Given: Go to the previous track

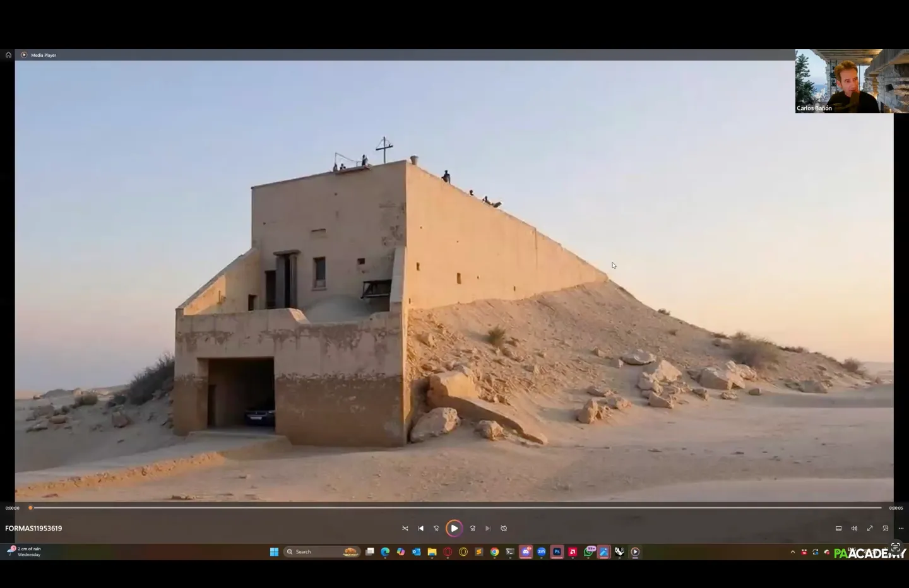Looking at the screenshot, I should [421, 529].
